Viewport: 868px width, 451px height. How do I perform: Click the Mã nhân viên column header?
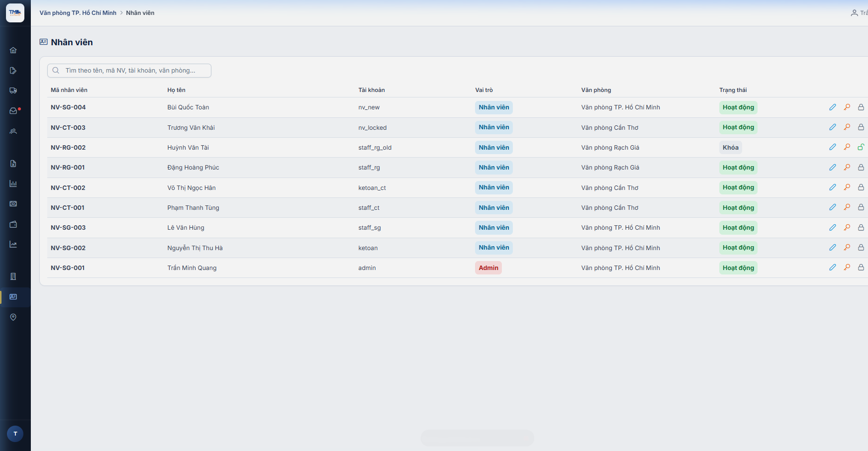click(x=69, y=90)
